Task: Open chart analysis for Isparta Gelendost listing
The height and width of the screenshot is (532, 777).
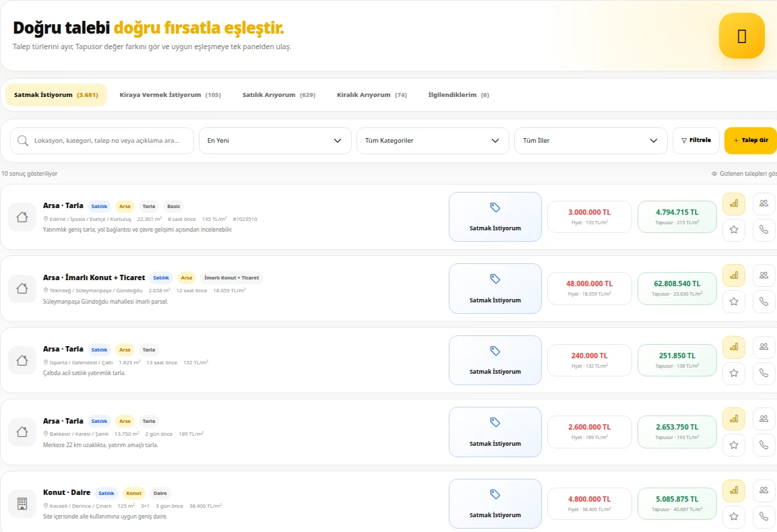Action: [734, 347]
